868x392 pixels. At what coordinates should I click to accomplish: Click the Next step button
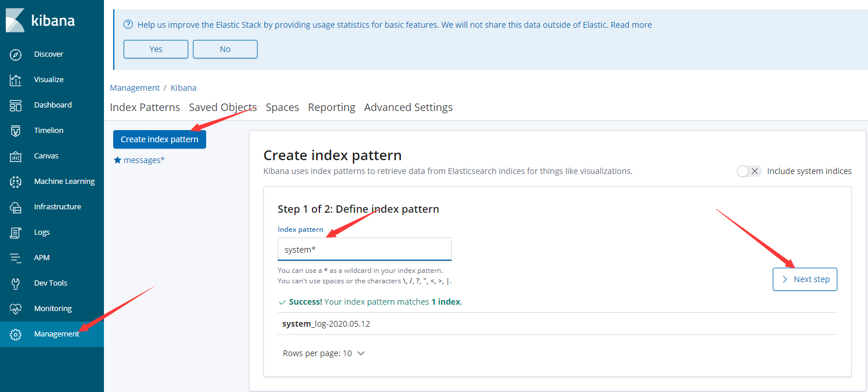(804, 279)
